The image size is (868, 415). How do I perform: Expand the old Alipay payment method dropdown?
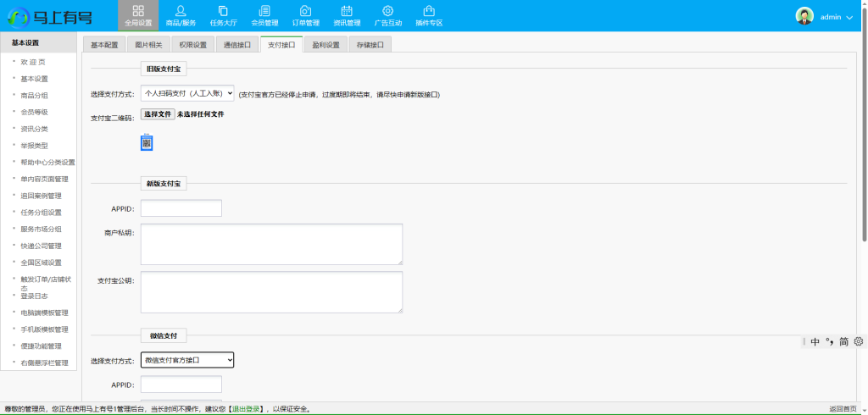pos(187,94)
